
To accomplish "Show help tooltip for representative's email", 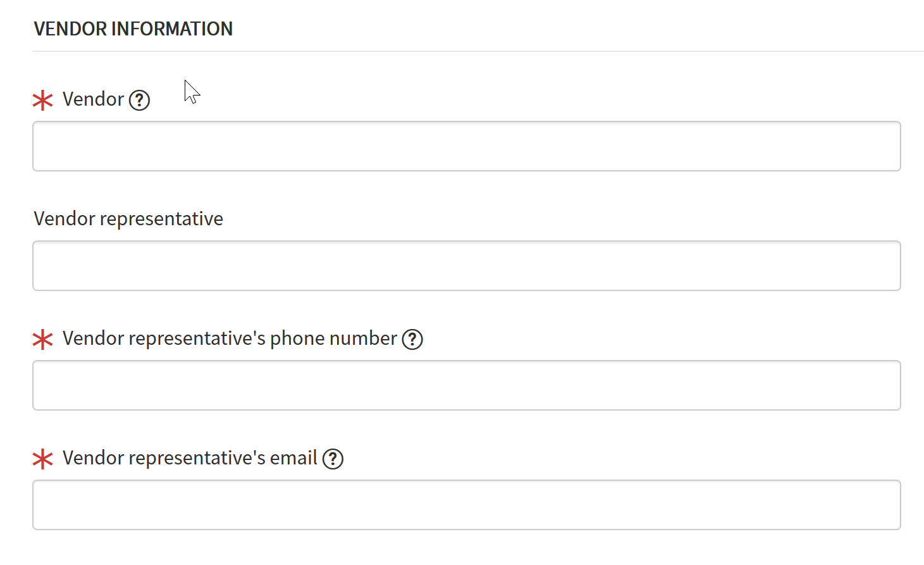I will click(x=333, y=459).
